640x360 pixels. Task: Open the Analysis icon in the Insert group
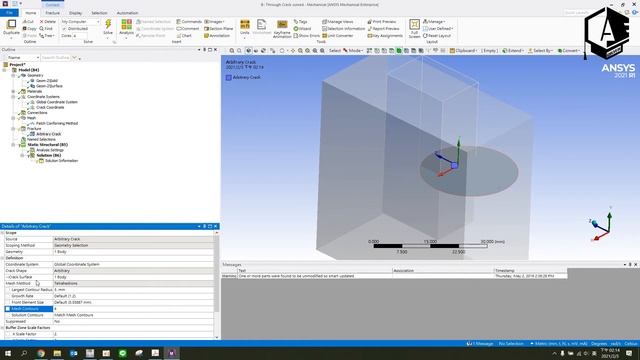(127, 24)
